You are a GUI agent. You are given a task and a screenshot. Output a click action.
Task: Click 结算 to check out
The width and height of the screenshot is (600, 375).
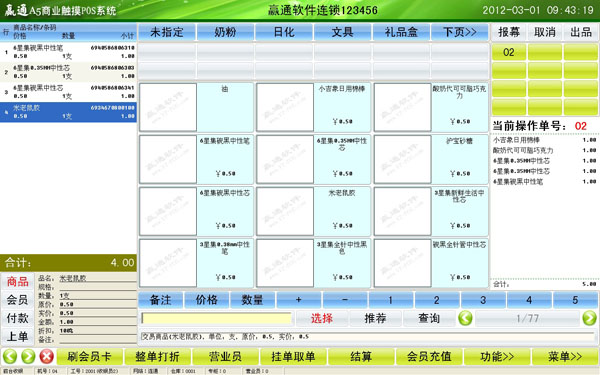click(361, 357)
